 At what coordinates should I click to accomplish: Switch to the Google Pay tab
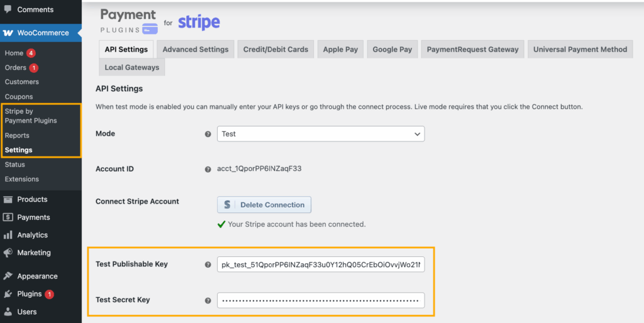coord(392,49)
